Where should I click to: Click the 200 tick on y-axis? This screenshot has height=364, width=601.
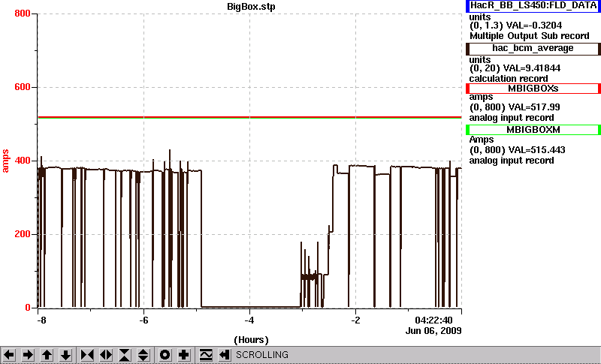click(x=23, y=234)
